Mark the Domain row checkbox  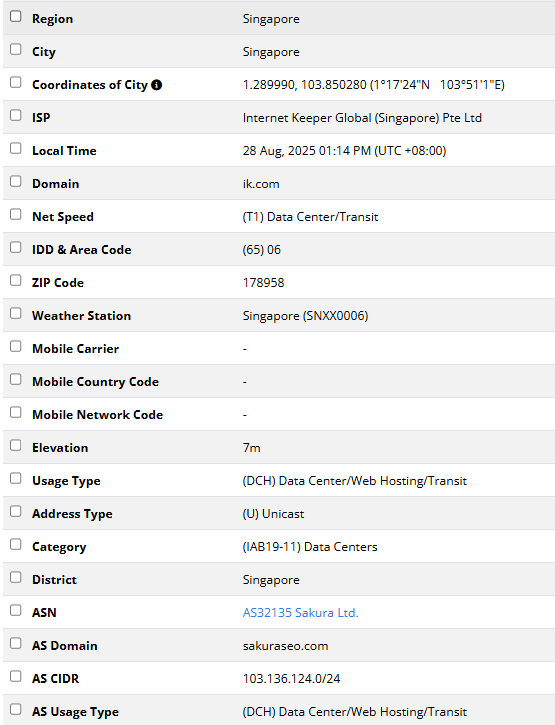(16, 181)
